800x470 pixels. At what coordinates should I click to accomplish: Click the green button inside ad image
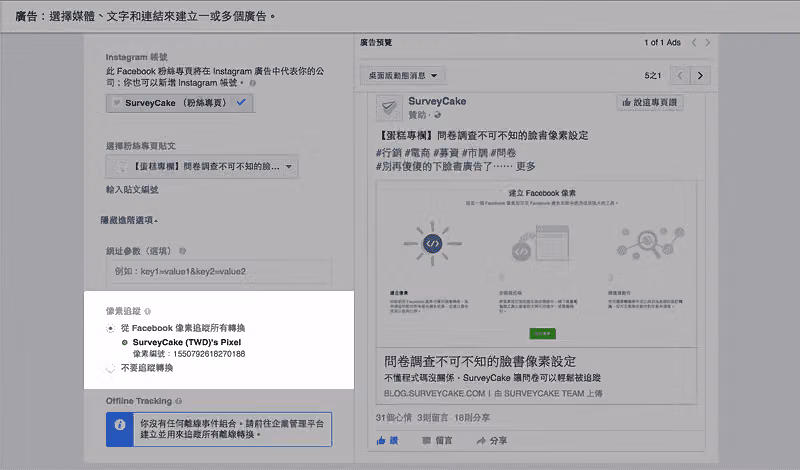pyautogui.click(x=542, y=333)
